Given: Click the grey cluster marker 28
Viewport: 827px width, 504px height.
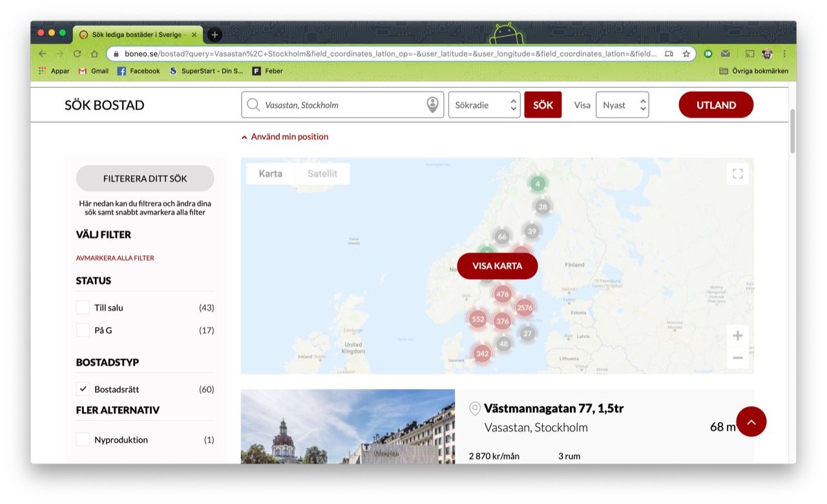Looking at the screenshot, I should pos(543,207).
